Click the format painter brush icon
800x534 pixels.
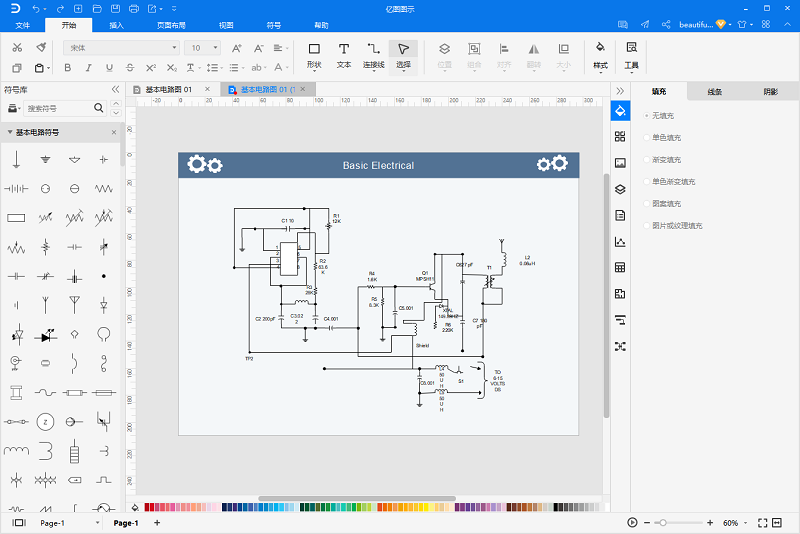tap(41, 47)
